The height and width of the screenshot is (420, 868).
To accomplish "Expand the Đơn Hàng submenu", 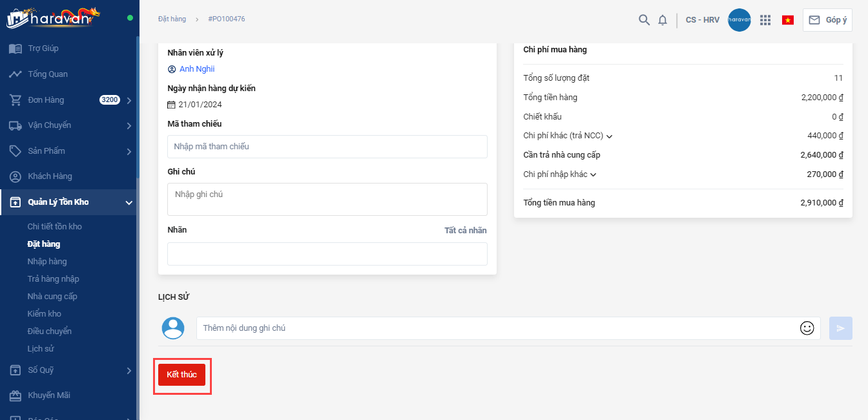I will pos(129,100).
